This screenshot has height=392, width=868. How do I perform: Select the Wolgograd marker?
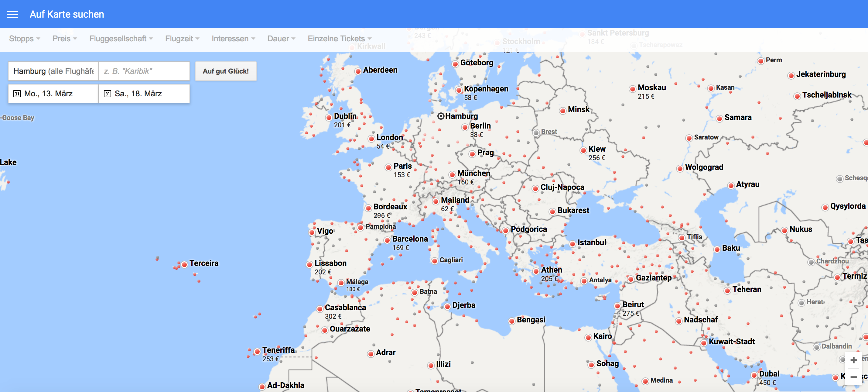click(x=680, y=168)
